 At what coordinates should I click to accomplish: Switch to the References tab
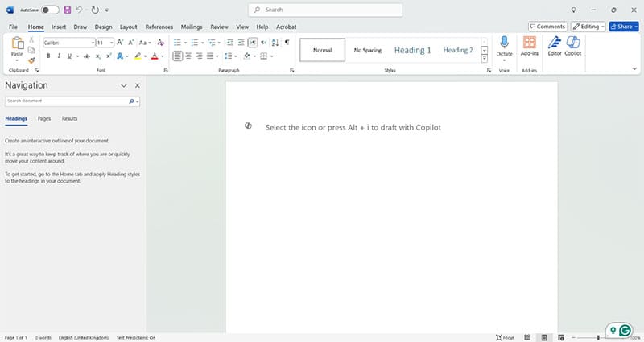tap(159, 27)
